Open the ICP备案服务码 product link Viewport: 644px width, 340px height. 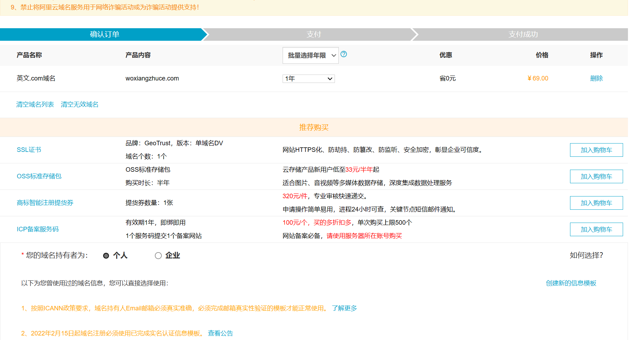[38, 229]
